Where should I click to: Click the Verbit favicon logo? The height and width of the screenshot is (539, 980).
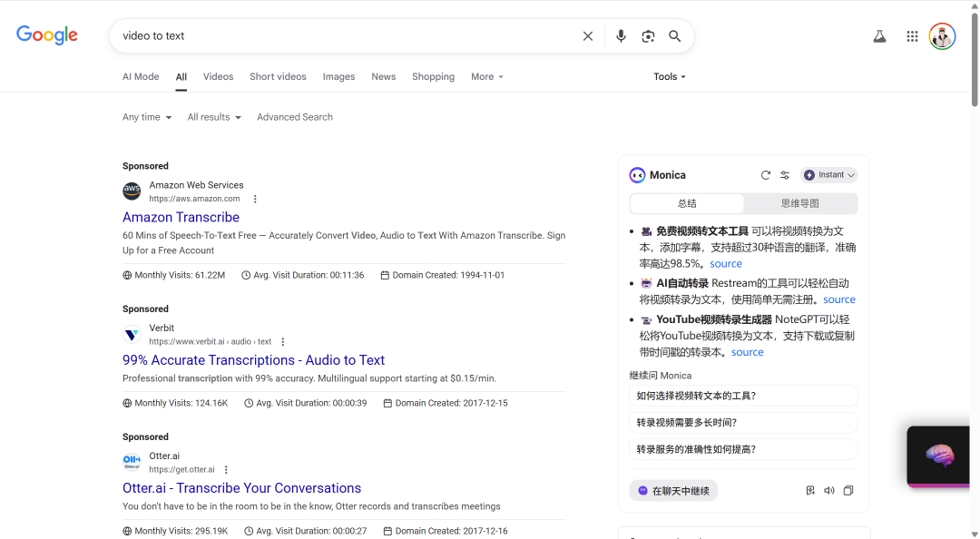tap(132, 334)
